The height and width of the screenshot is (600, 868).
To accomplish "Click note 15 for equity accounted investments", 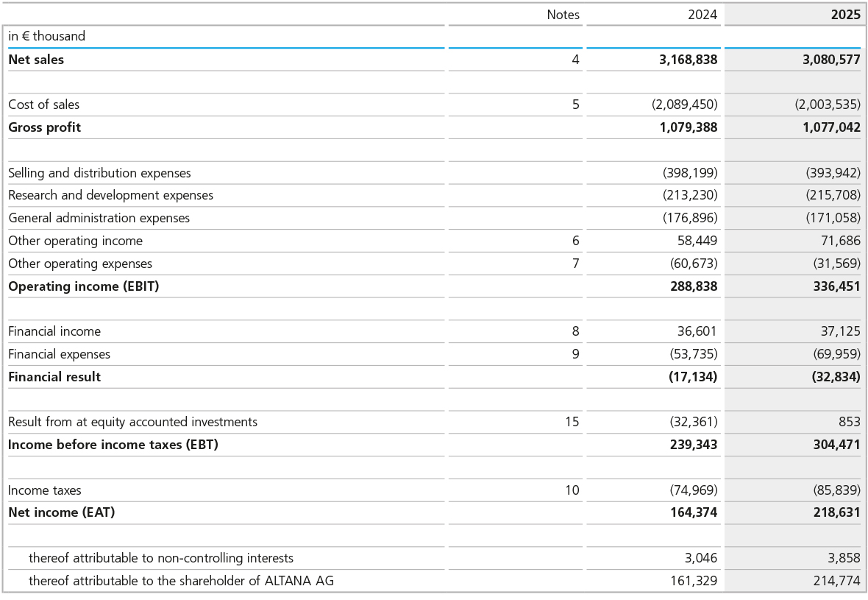I will pos(572,422).
